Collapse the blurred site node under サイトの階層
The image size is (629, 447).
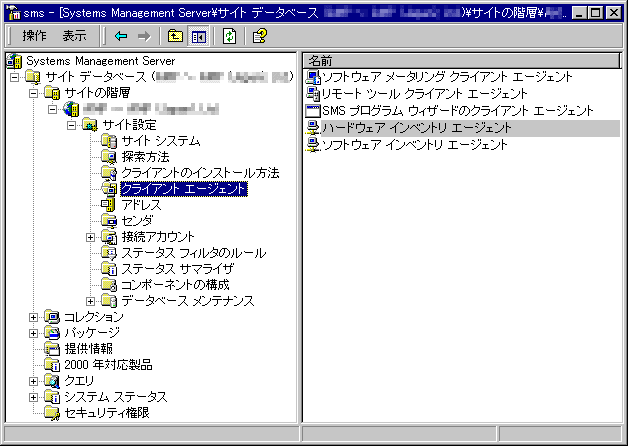click(53, 109)
